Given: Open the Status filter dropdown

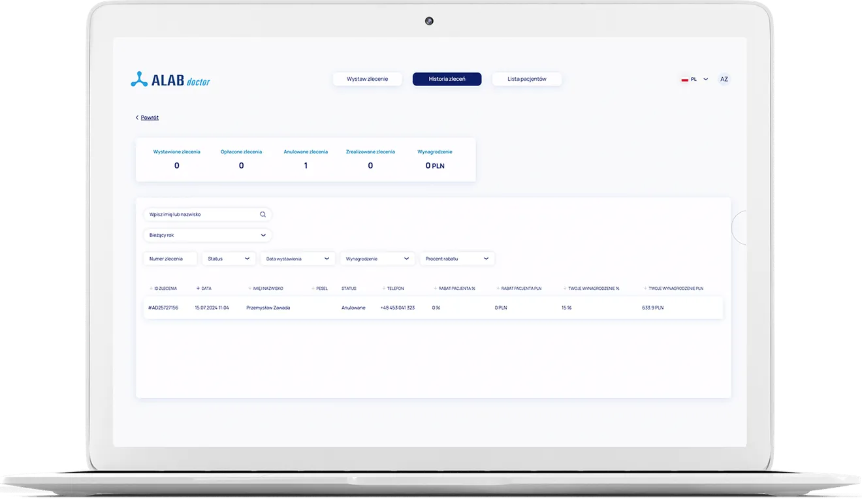Looking at the screenshot, I should pyautogui.click(x=228, y=259).
